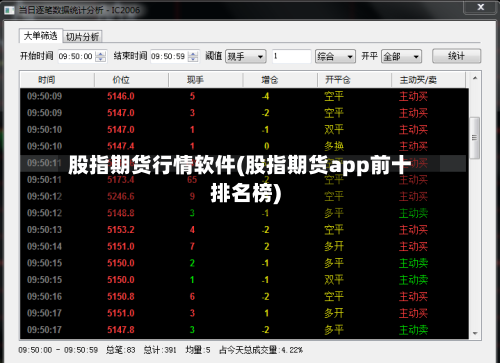The height and width of the screenshot is (363, 500).
Task: Select the price cell 5147.8
Action: 121,330
